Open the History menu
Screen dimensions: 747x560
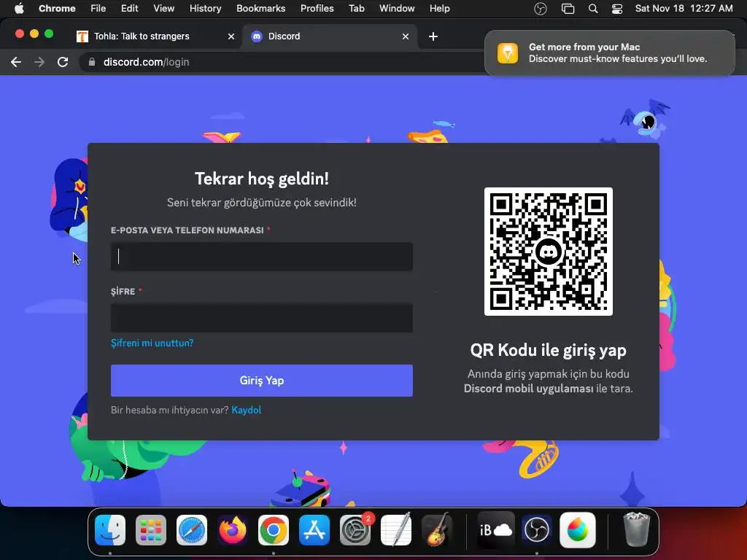(x=205, y=8)
